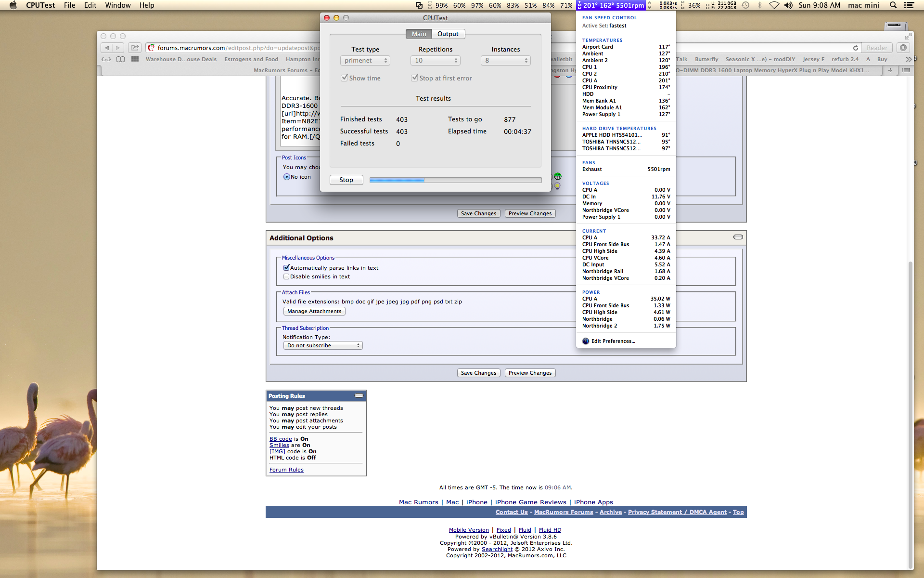Toggle Stop at first error checkbox
The height and width of the screenshot is (578, 924).
tap(414, 78)
